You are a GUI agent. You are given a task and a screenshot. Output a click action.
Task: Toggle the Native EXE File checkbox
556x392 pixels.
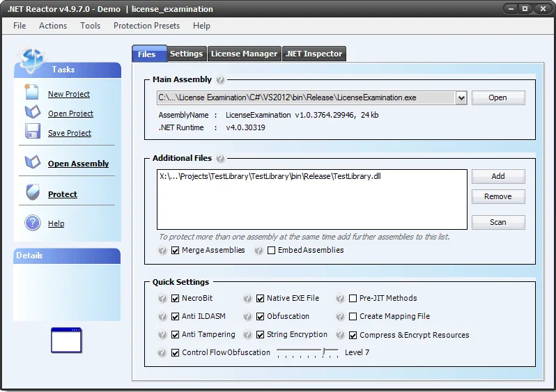[x=261, y=299]
